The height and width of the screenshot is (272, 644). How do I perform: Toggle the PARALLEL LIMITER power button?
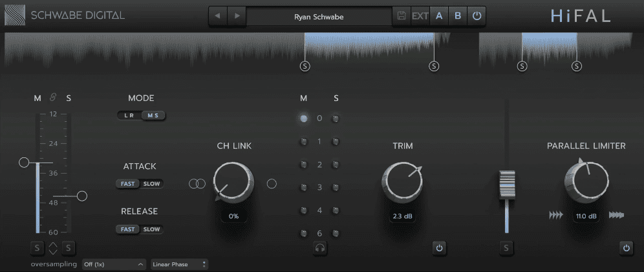[627, 248]
